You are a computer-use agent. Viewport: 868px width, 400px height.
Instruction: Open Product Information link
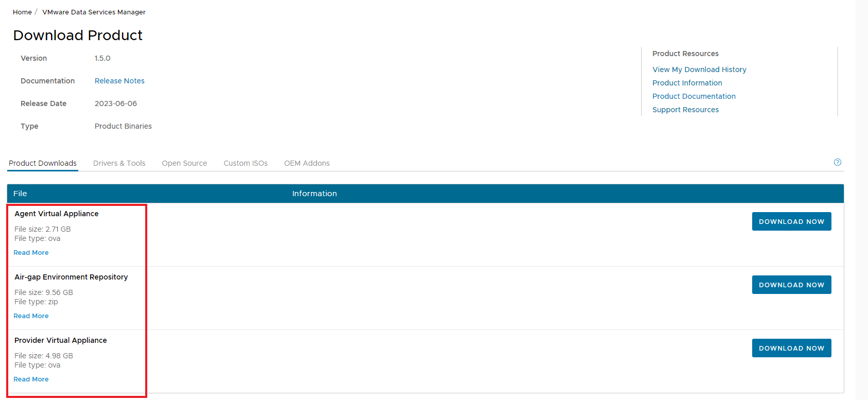(x=687, y=83)
